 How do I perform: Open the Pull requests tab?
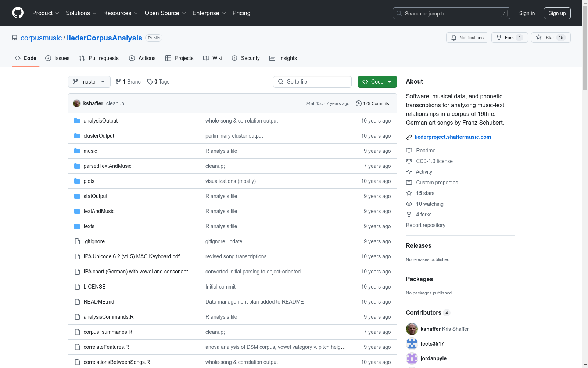[x=99, y=58]
